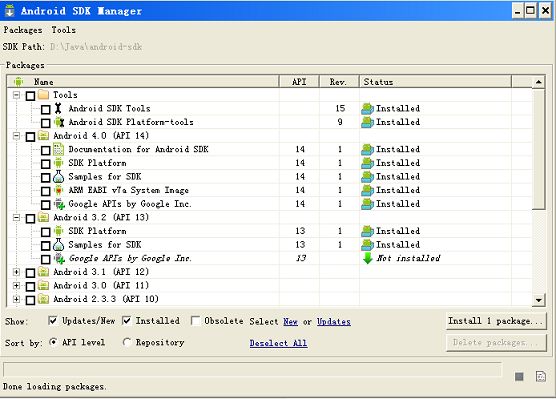Click the stop square icon in status bar
This screenshot has height=399, width=556.
point(519,376)
